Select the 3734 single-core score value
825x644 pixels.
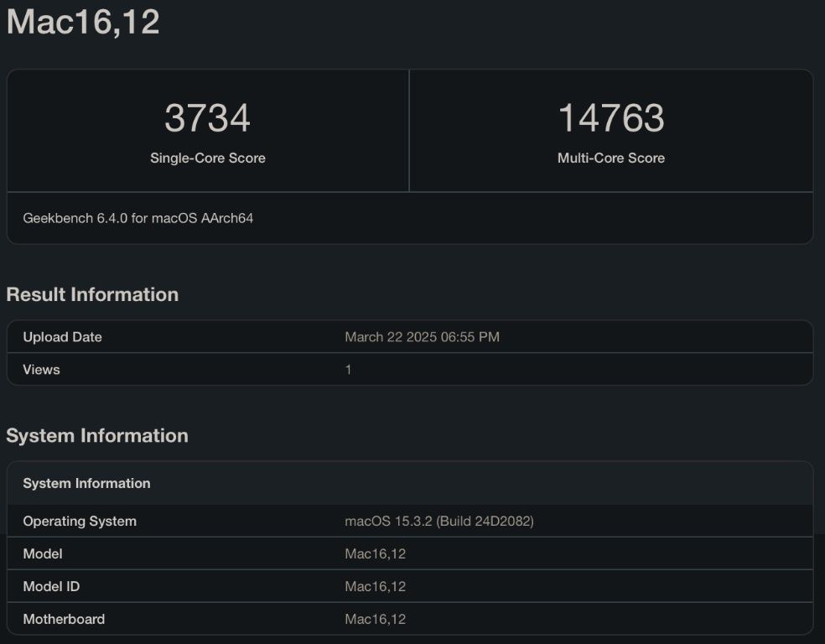(x=207, y=118)
